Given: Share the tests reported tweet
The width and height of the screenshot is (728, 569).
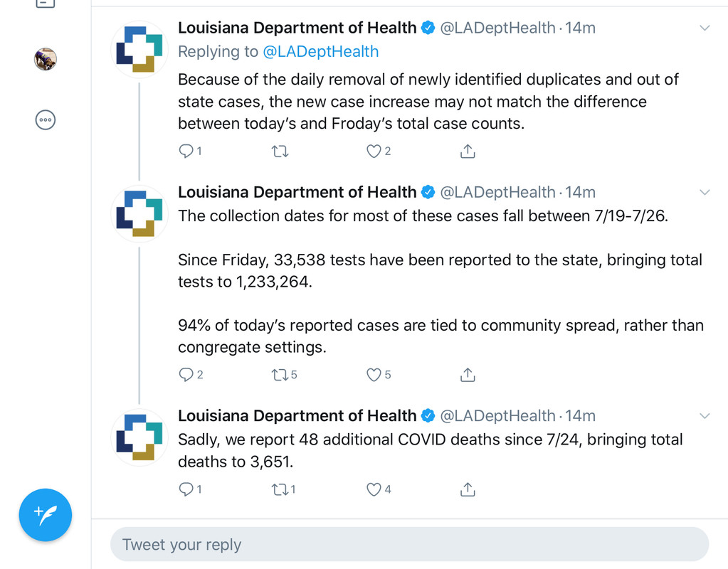Looking at the screenshot, I should click(468, 375).
